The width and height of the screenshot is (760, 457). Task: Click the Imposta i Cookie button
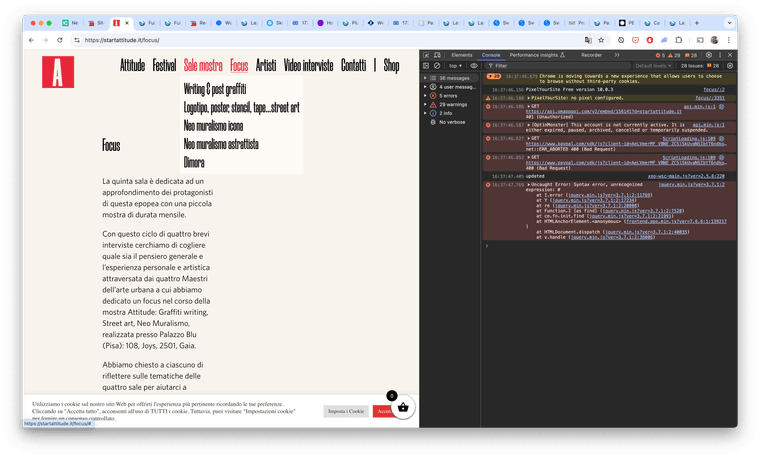pyautogui.click(x=346, y=411)
